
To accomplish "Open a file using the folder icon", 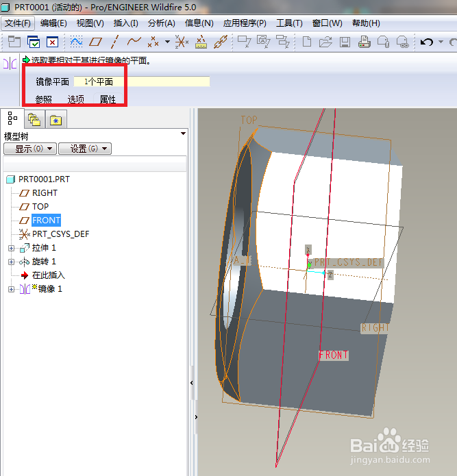I will (325, 42).
